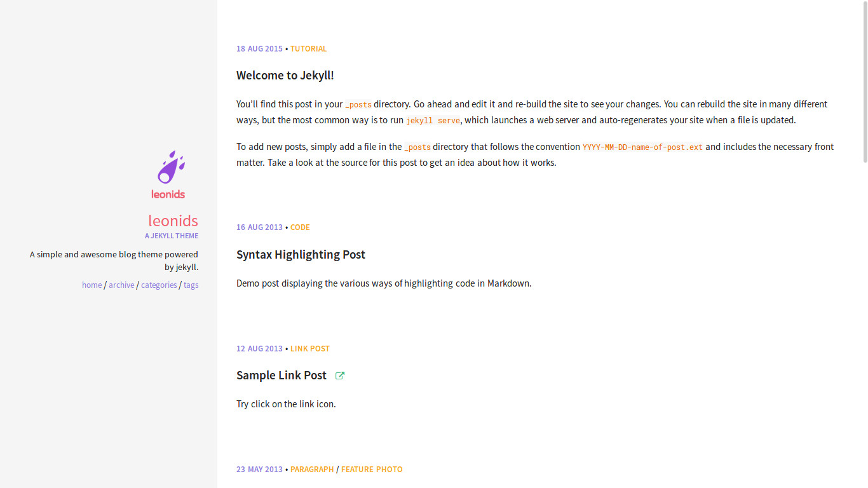Select the CODE category label

point(299,227)
